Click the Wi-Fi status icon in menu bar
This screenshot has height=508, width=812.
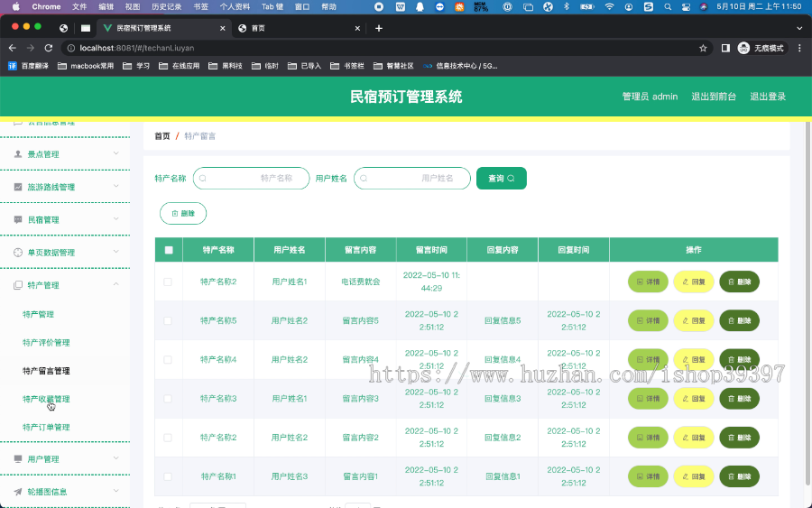coord(610,6)
